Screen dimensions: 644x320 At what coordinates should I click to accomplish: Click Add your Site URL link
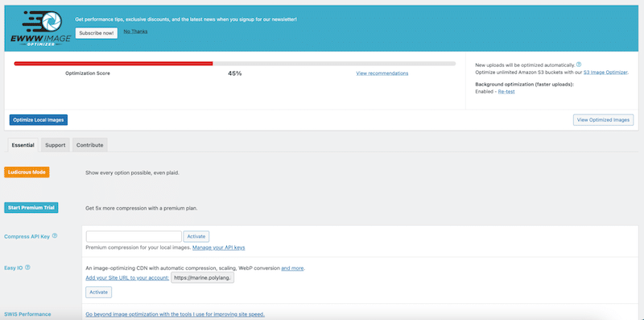[127, 277]
